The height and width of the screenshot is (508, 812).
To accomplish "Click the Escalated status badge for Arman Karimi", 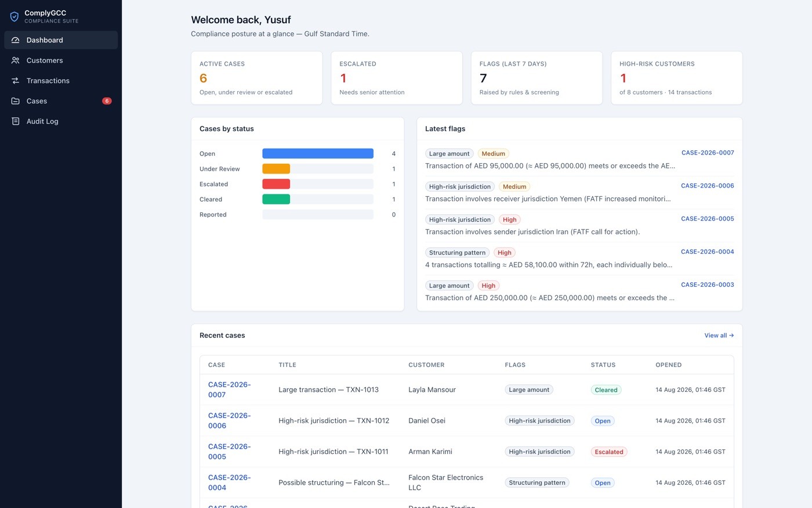I will pyautogui.click(x=609, y=452).
